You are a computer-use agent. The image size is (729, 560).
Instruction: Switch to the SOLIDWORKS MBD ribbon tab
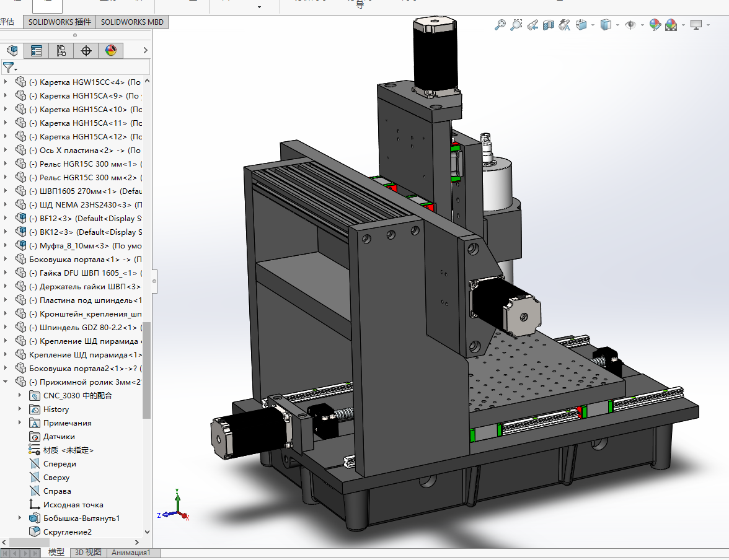click(x=132, y=22)
